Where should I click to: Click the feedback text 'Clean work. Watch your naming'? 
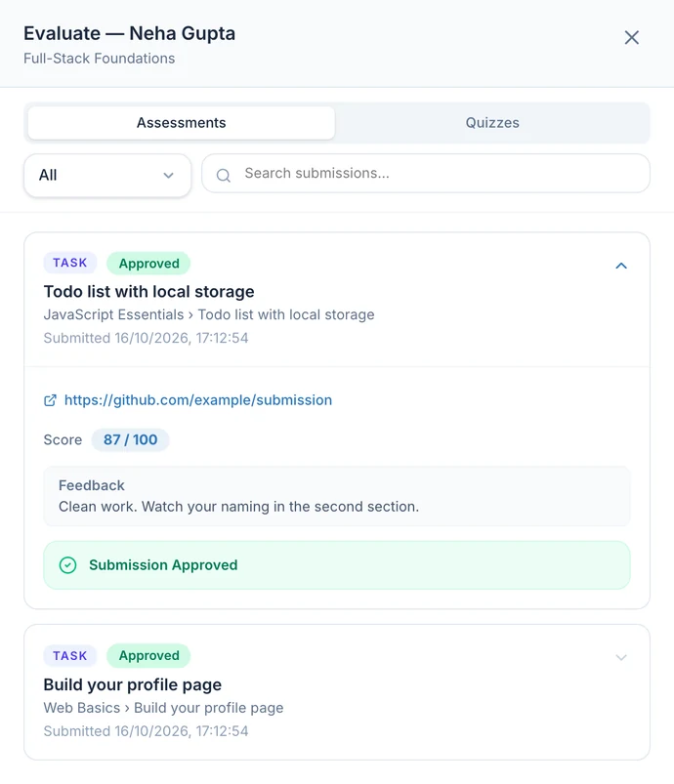[238, 507]
